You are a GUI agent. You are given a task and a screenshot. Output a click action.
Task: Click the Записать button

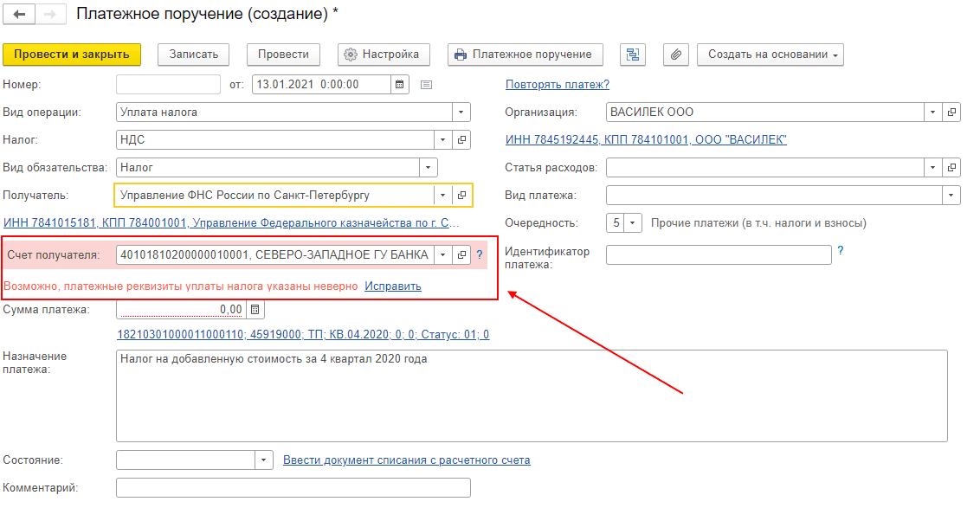coord(193,55)
